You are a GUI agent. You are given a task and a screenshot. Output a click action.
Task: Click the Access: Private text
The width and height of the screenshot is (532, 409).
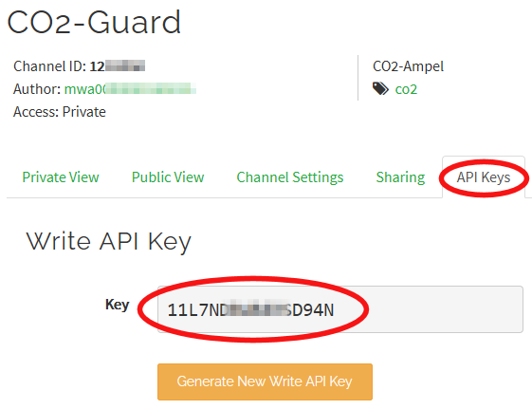(60, 112)
